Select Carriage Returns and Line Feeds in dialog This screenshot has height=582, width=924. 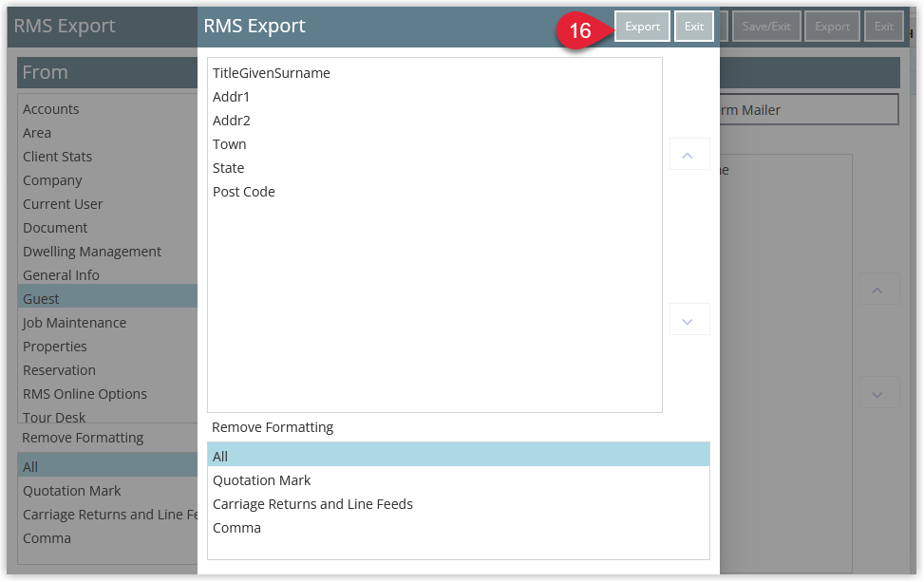(459, 504)
